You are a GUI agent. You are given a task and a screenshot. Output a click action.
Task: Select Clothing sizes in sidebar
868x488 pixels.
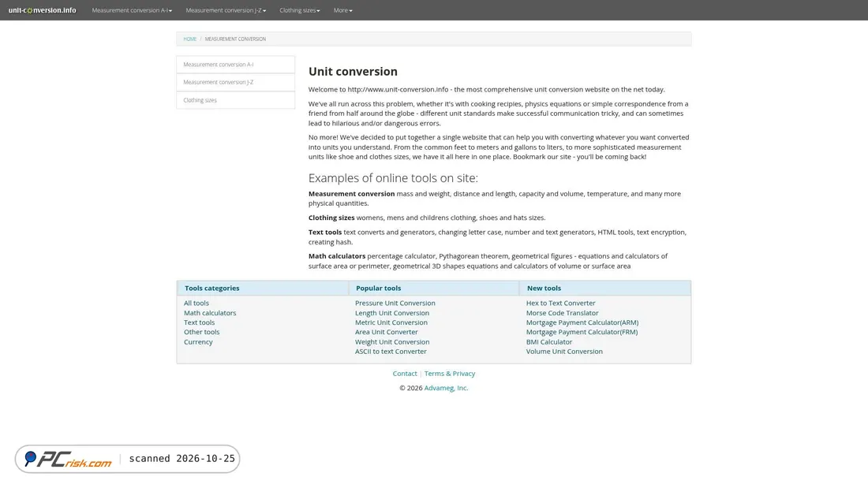(x=236, y=100)
